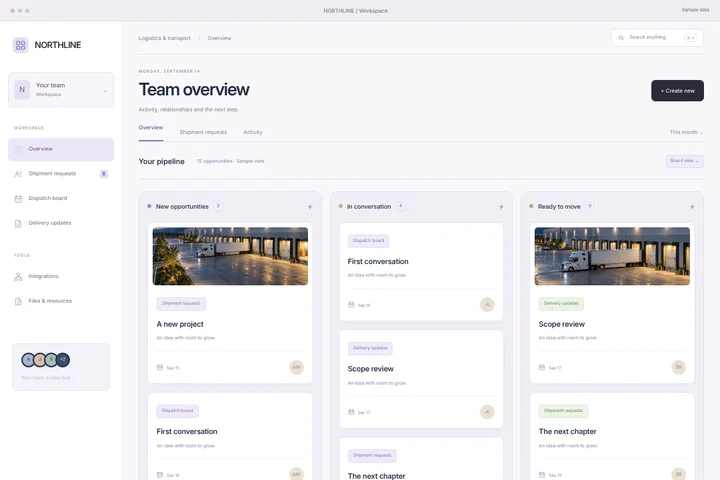Image resolution: width=720 pixels, height=480 pixels.
Task: Switch to the Shipment requests tab
Action: 203,132
